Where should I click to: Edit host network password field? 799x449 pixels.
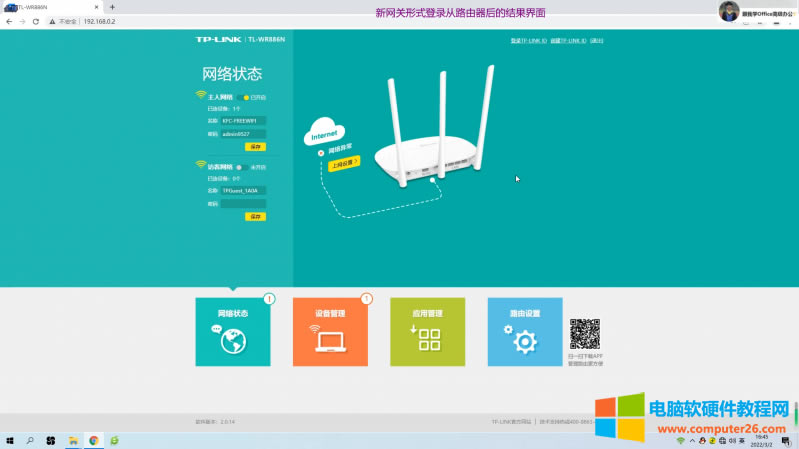pos(243,134)
